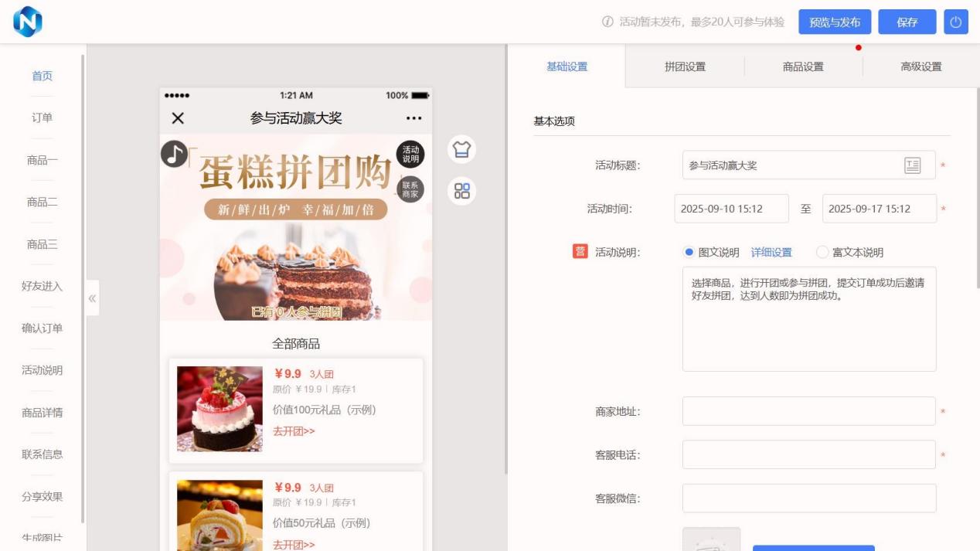Click the 预览与发布 button
980x551 pixels.
coord(835,22)
